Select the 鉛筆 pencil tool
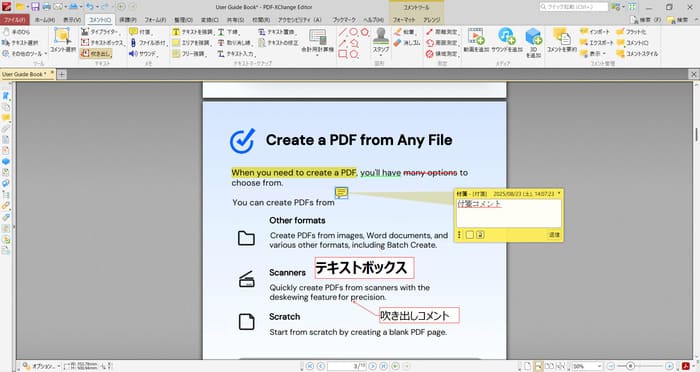The width and height of the screenshot is (700, 372). point(404,32)
